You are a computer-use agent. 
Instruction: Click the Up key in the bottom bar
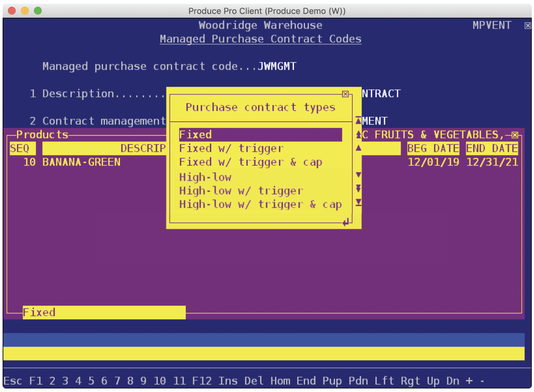(x=434, y=381)
